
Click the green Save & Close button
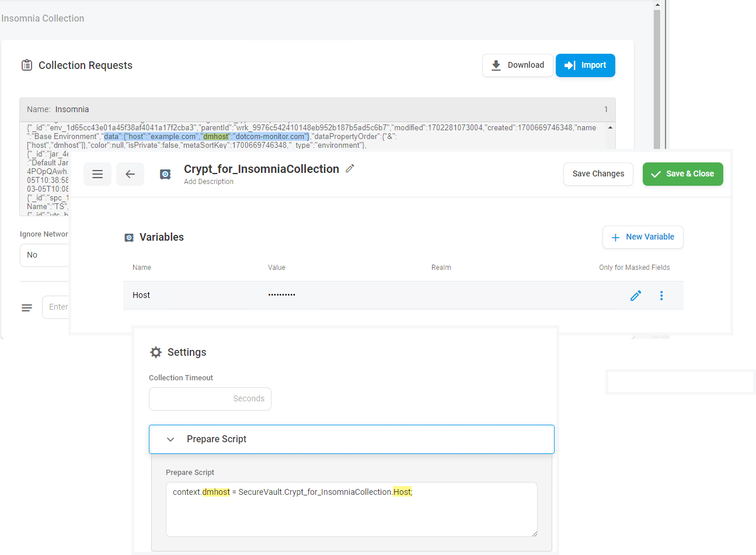682,174
